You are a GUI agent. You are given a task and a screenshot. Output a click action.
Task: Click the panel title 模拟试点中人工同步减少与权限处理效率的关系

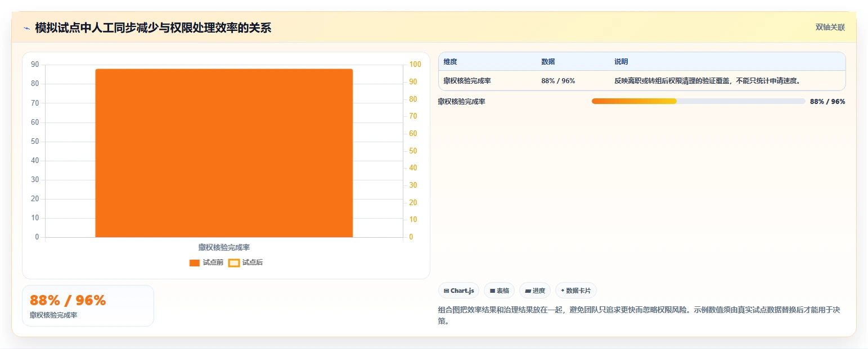coord(153,28)
